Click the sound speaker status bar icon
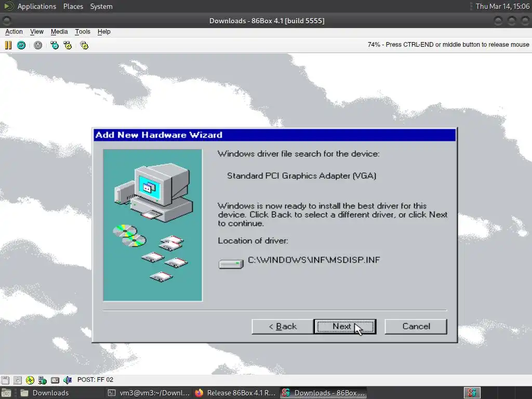532x399 pixels. click(x=68, y=380)
